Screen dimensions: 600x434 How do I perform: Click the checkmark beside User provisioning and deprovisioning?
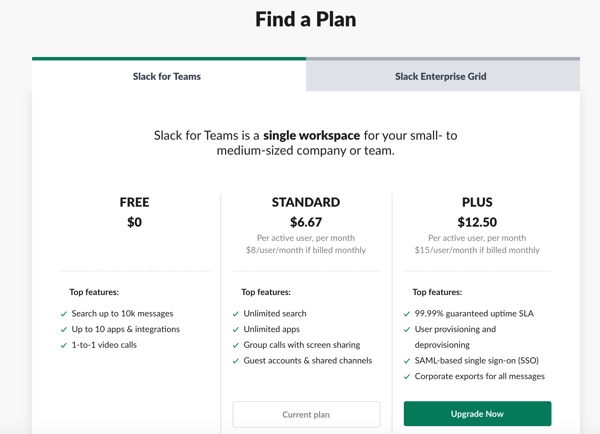[x=407, y=330]
